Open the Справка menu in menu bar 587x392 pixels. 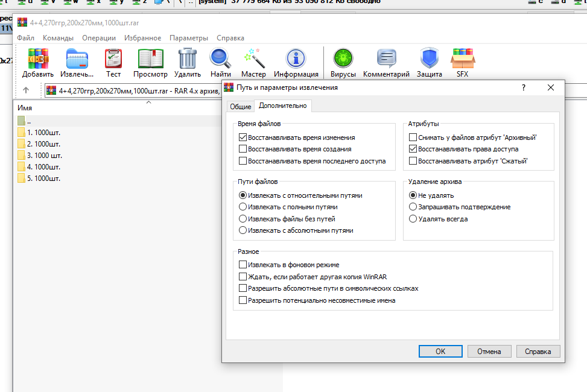tap(230, 38)
